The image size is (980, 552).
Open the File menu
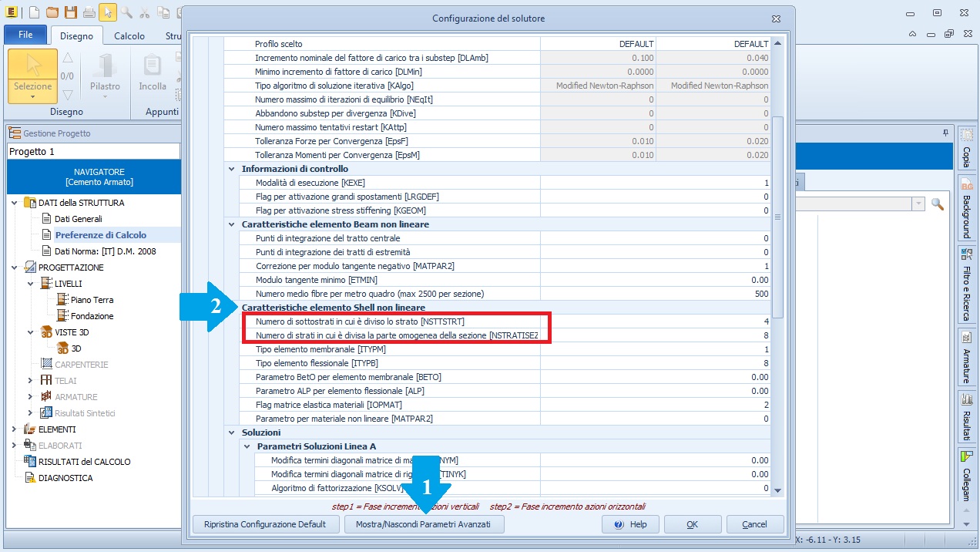(25, 35)
